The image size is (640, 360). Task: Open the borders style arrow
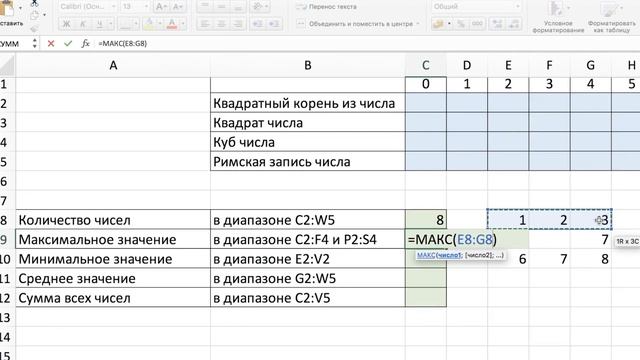136,24
